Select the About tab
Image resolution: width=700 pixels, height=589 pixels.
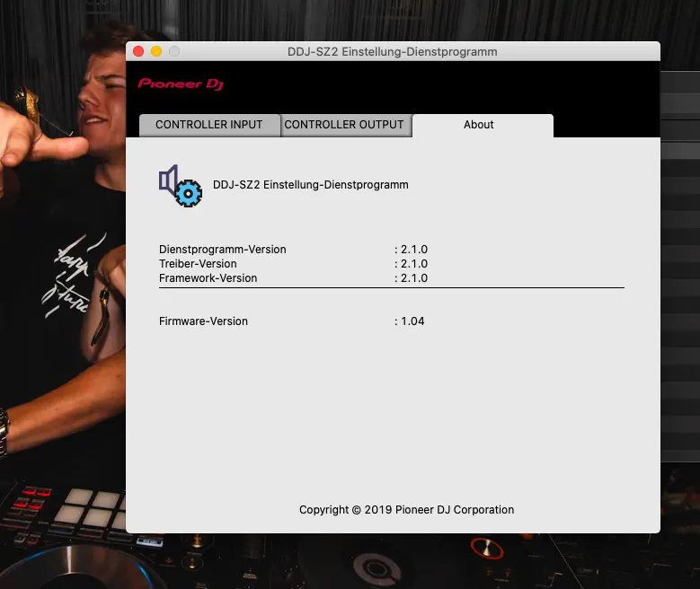pyautogui.click(x=479, y=125)
